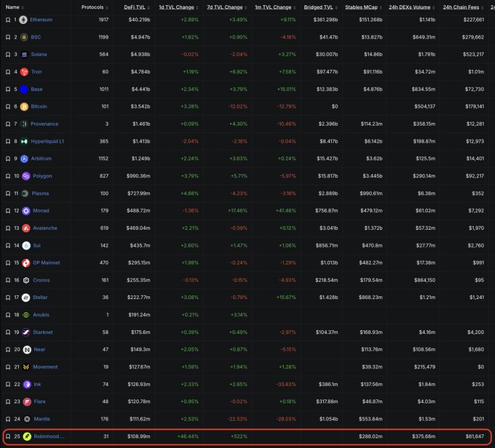Click the $40.219b DeFi TVL value

tap(139, 20)
